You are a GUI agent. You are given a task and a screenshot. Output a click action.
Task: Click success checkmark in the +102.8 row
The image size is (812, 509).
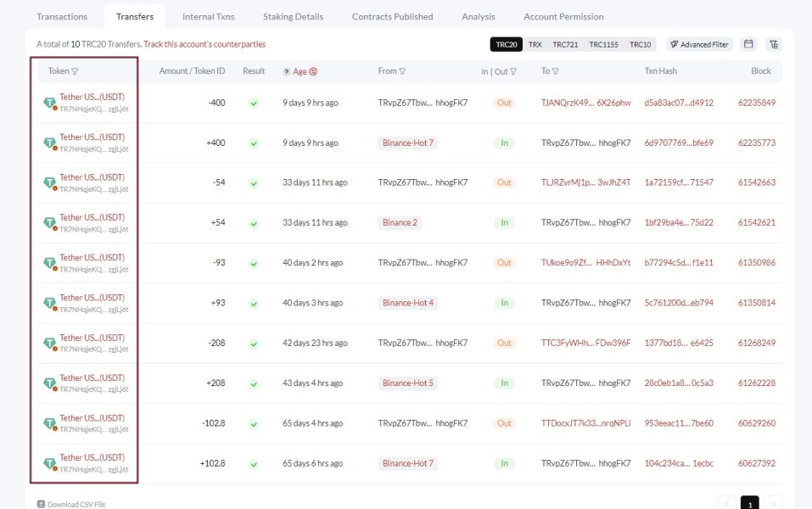(x=254, y=465)
